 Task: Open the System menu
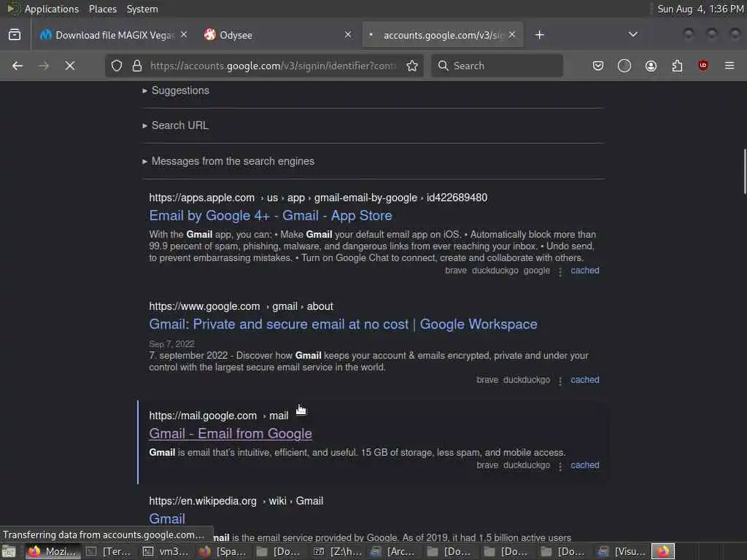point(142,9)
